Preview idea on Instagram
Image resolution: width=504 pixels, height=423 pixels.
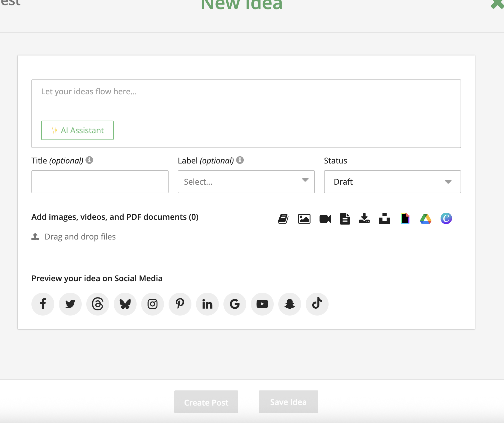[153, 304]
